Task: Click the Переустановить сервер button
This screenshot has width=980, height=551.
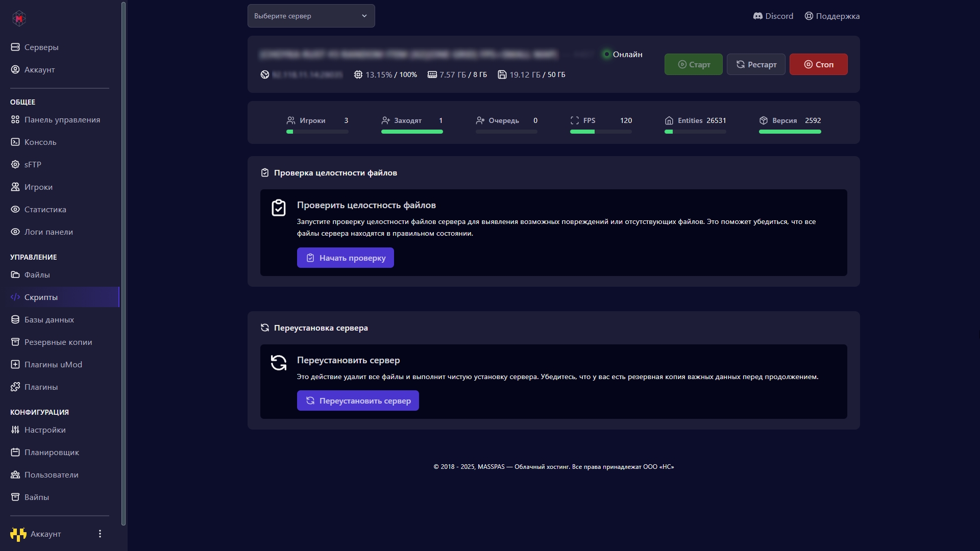Action: pyautogui.click(x=357, y=400)
